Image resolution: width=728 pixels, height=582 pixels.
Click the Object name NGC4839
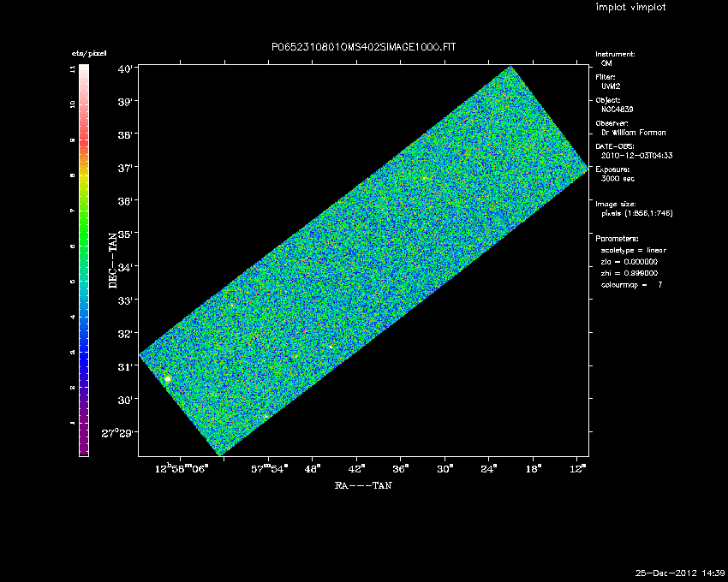[617, 110]
